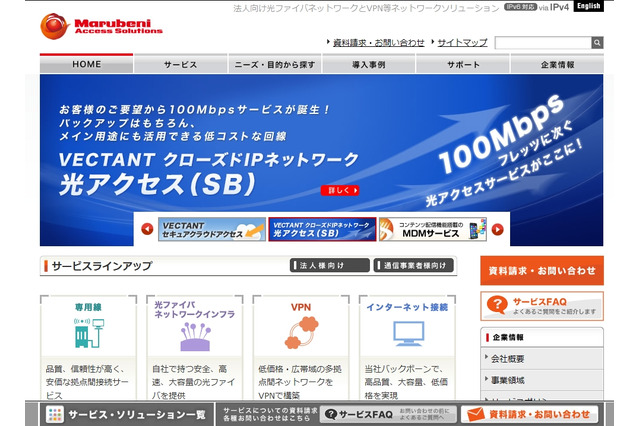Viewport: 640px width, 426px height.
Task: Open the VPN service heading
Action: 301,307
